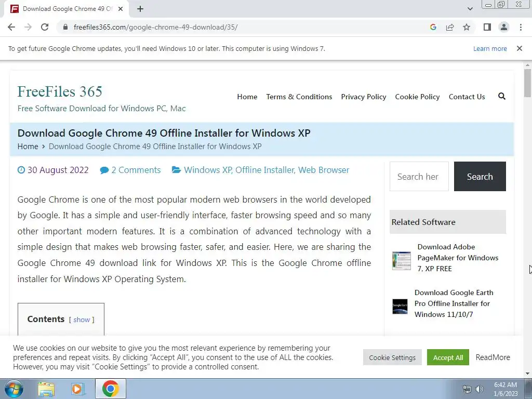Open Contact Us menu item

coord(467,97)
